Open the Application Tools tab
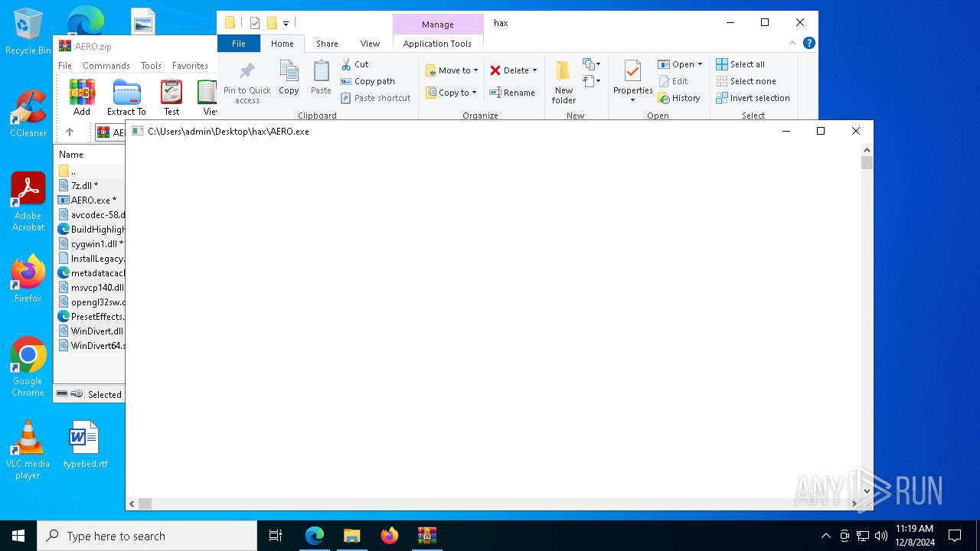This screenshot has height=551, width=980. click(x=437, y=44)
